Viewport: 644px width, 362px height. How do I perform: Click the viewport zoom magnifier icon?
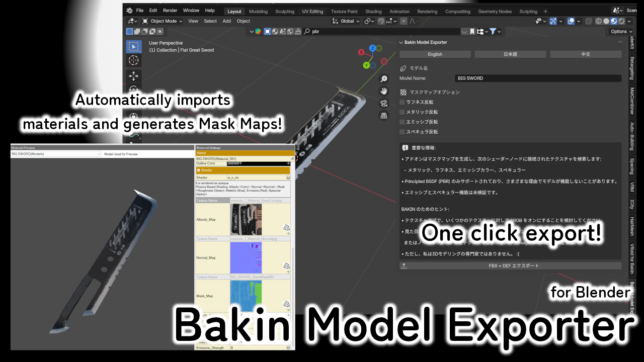click(x=384, y=79)
